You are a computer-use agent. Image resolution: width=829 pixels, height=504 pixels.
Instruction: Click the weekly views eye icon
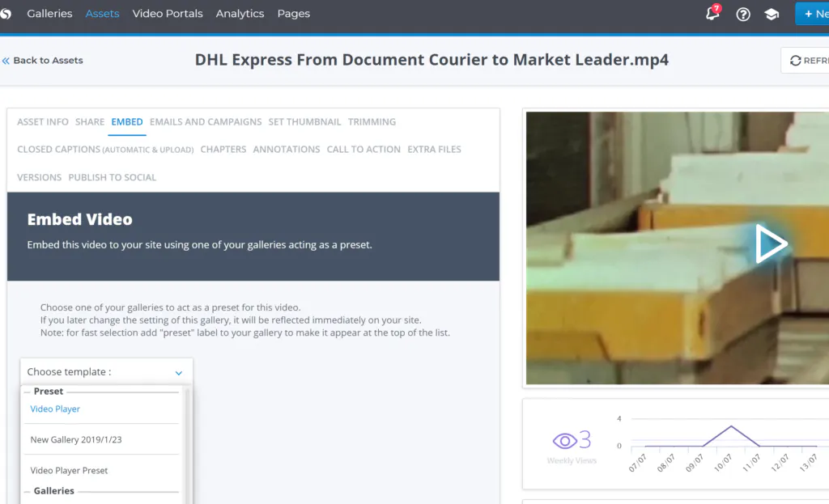pyautogui.click(x=564, y=440)
